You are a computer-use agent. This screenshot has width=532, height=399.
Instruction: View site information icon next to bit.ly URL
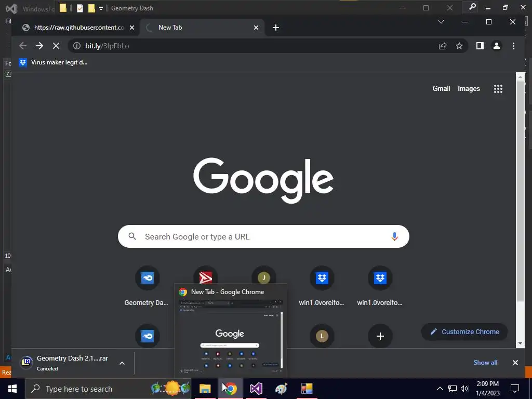[x=77, y=46]
